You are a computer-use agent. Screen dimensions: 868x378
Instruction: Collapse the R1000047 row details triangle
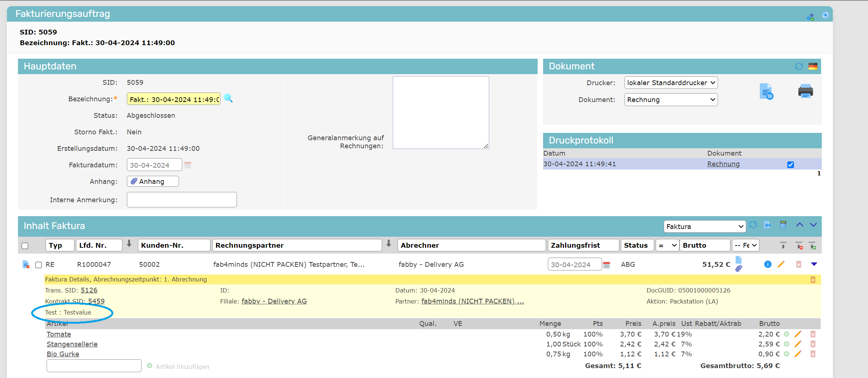click(x=814, y=264)
